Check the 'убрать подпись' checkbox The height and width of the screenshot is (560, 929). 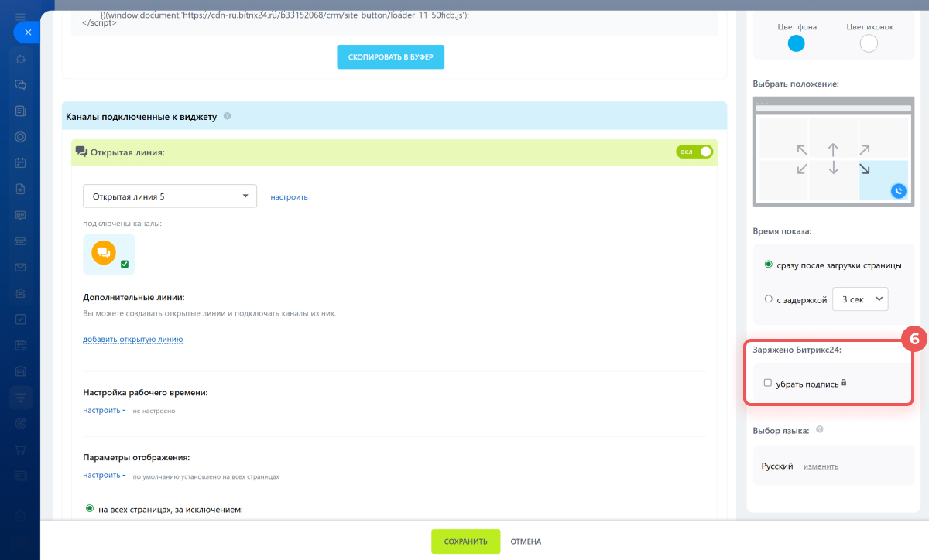(768, 383)
